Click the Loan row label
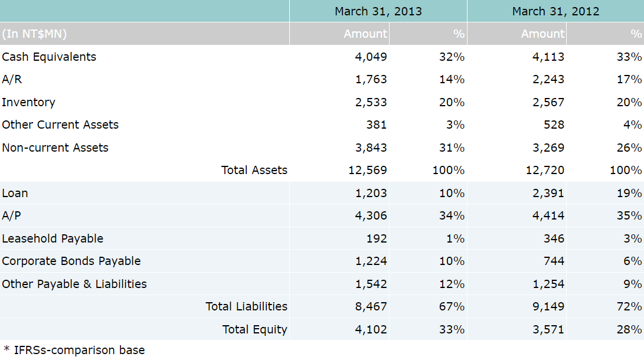644x360 pixels. 15,193
